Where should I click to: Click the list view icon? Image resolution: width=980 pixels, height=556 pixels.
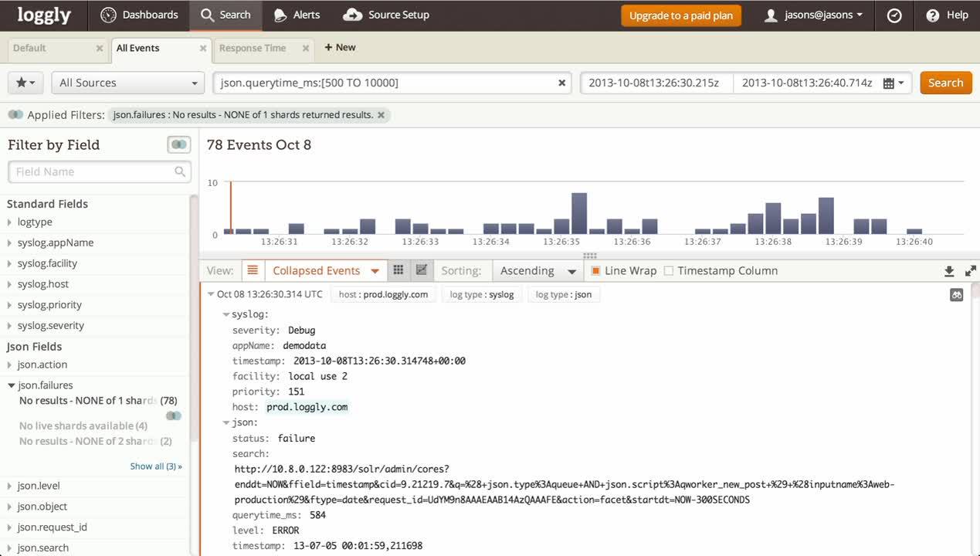click(252, 270)
